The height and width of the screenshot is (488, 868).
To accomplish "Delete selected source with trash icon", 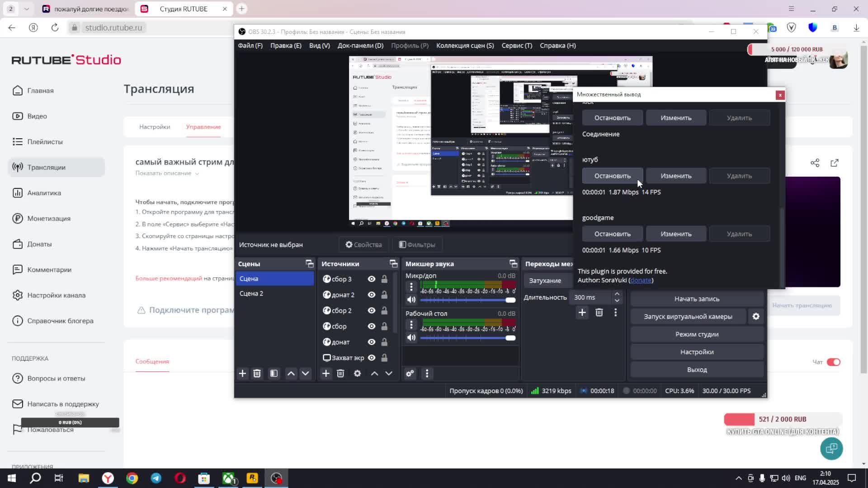I will click(x=340, y=373).
